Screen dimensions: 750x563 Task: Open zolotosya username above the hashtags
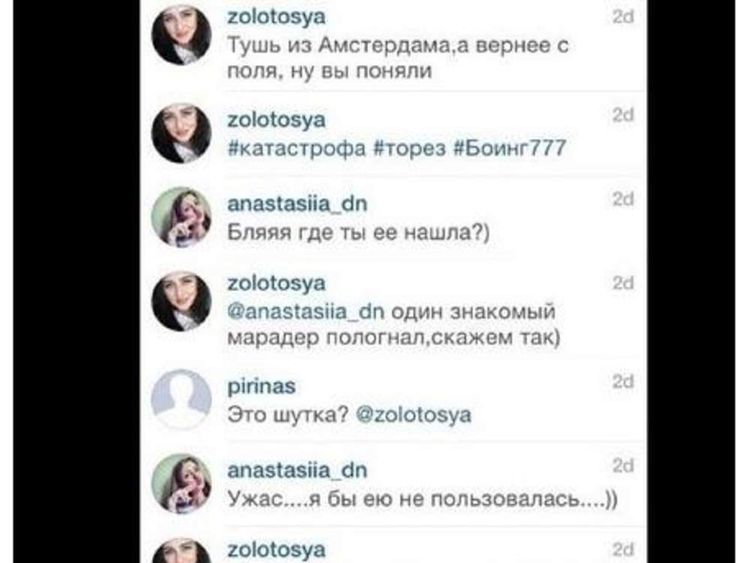[276, 120]
